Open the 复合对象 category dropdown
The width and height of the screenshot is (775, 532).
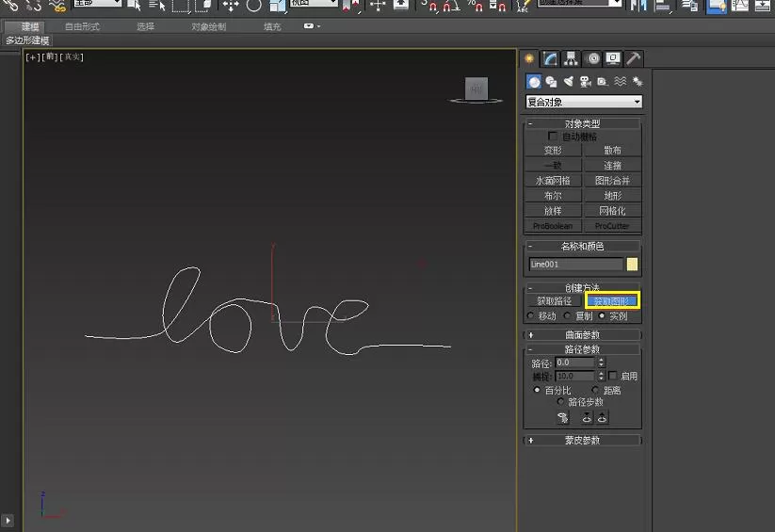[584, 102]
